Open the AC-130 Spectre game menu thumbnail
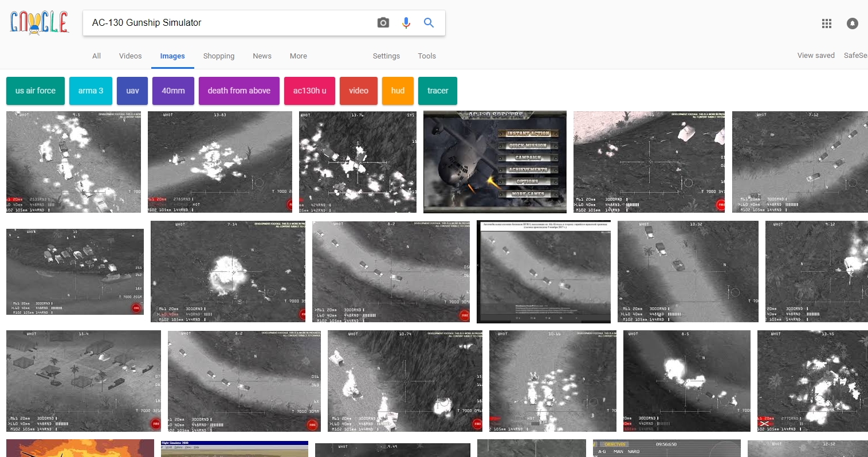Image resolution: width=868 pixels, height=457 pixels. (494, 162)
